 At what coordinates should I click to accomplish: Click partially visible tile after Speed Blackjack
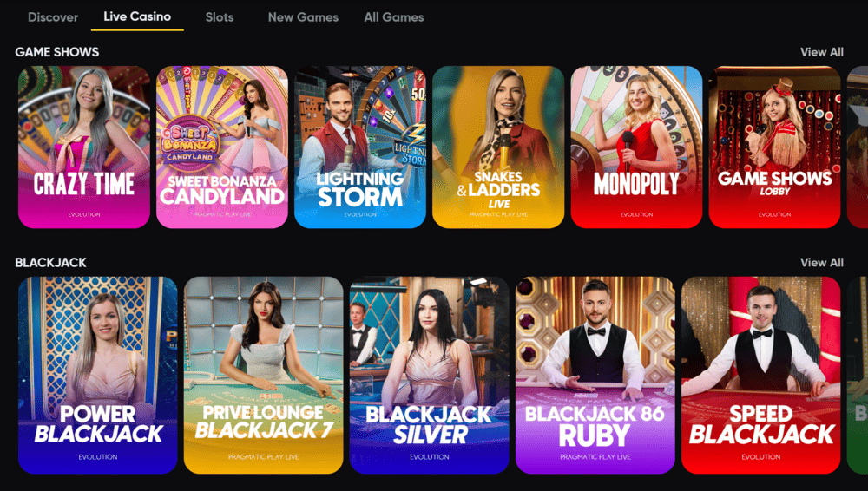858,376
